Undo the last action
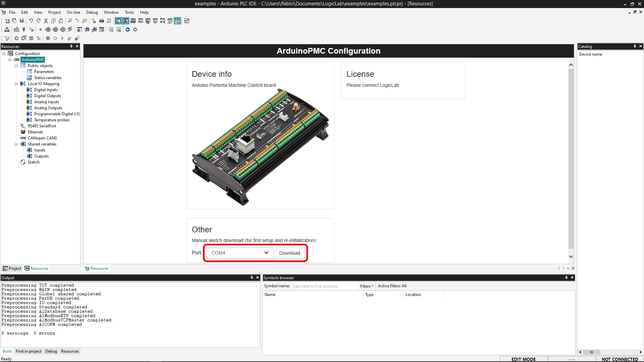This screenshot has height=362, width=644. pos(31,20)
